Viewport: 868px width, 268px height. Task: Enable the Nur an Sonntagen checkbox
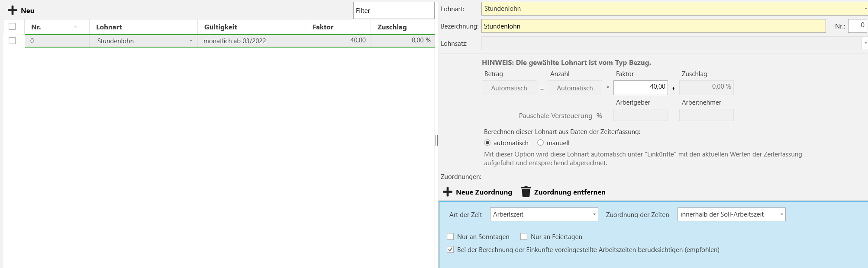coord(450,236)
